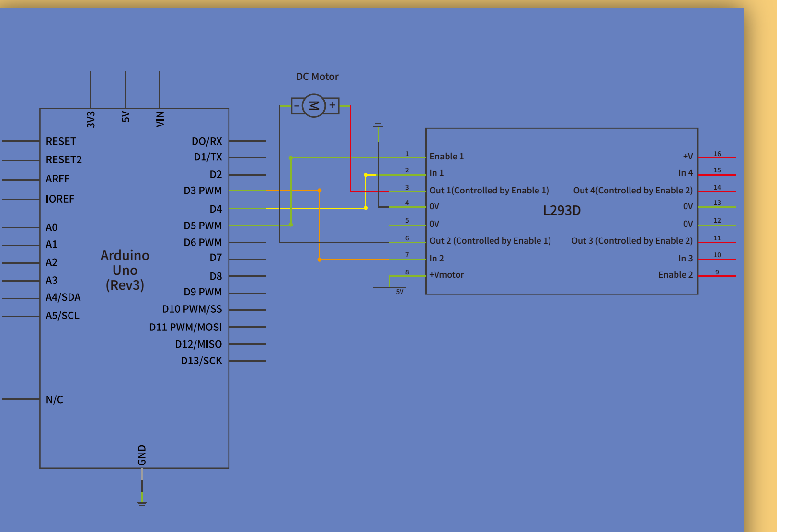The width and height of the screenshot is (790, 532).
Task: Click Out 3 (Controlled by Enable 2) label
Action: [632, 241]
